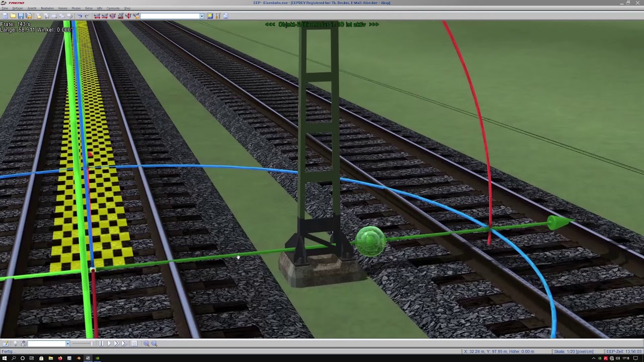This screenshot has height=362, width=644.
Task: Click the last icon in the top toolbar
Action: pos(225,16)
